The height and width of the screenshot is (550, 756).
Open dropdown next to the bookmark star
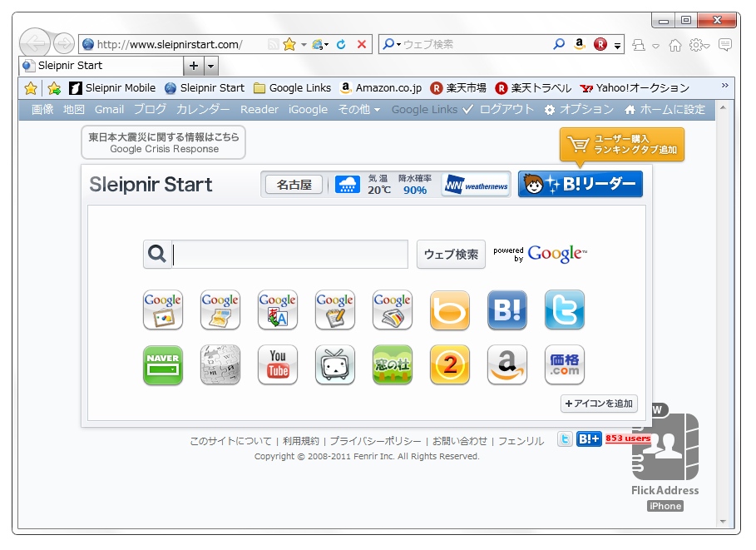pos(304,44)
